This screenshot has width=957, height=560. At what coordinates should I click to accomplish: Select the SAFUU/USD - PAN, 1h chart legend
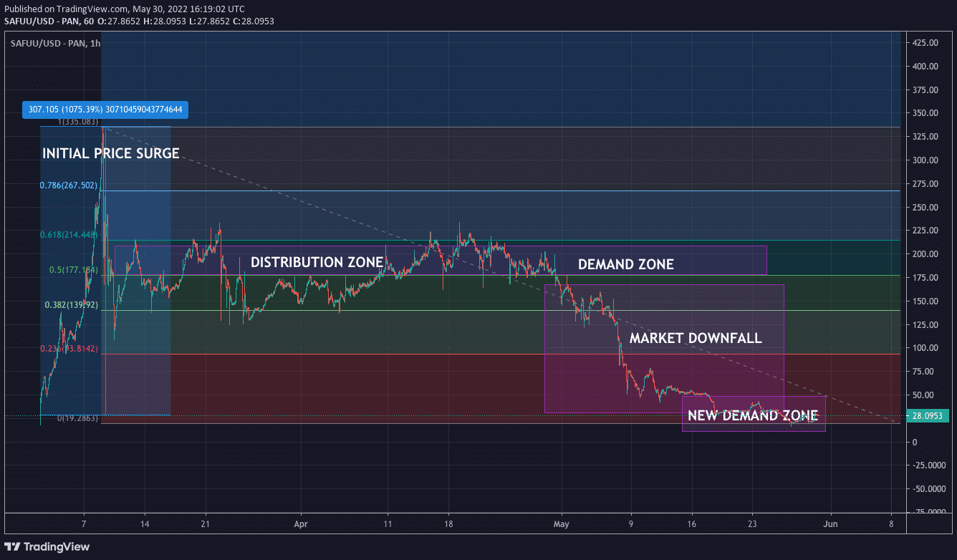55,44
